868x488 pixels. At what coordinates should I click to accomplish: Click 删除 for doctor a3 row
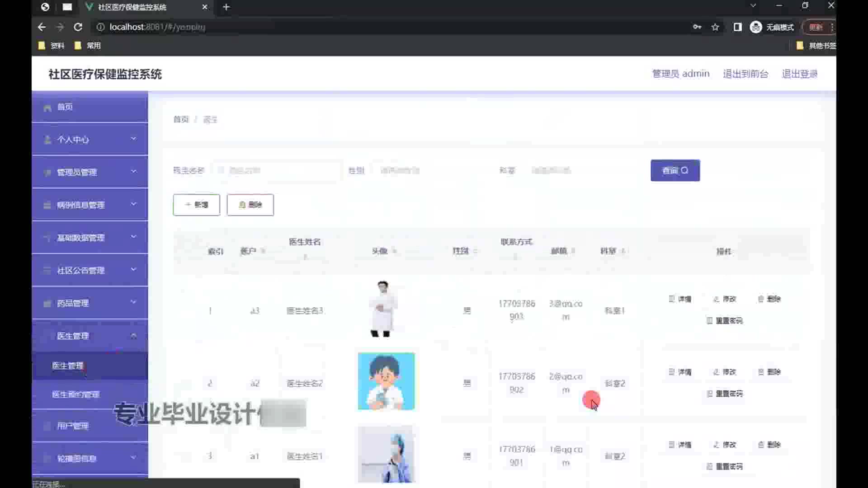tap(769, 299)
